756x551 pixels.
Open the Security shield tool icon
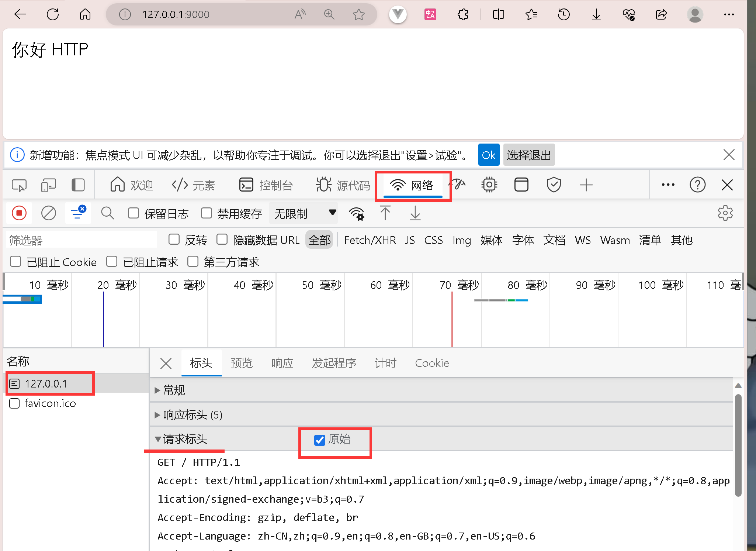point(554,185)
